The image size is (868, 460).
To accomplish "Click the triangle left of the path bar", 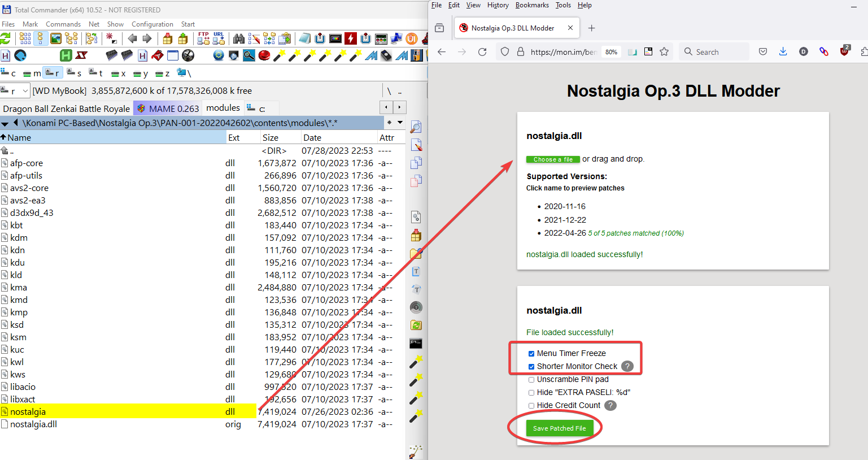I will point(16,123).
